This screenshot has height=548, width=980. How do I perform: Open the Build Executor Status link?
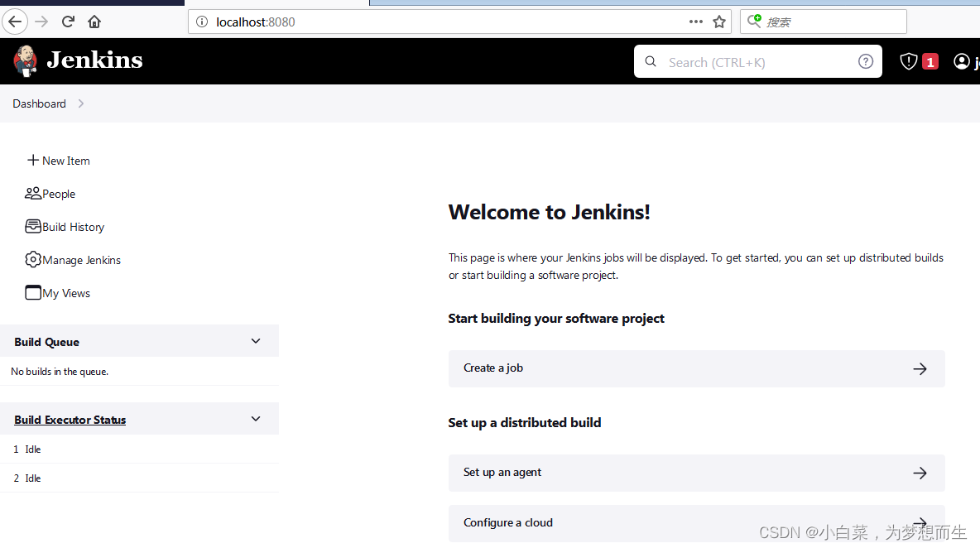pyautogui.click(x=70, y=420)
